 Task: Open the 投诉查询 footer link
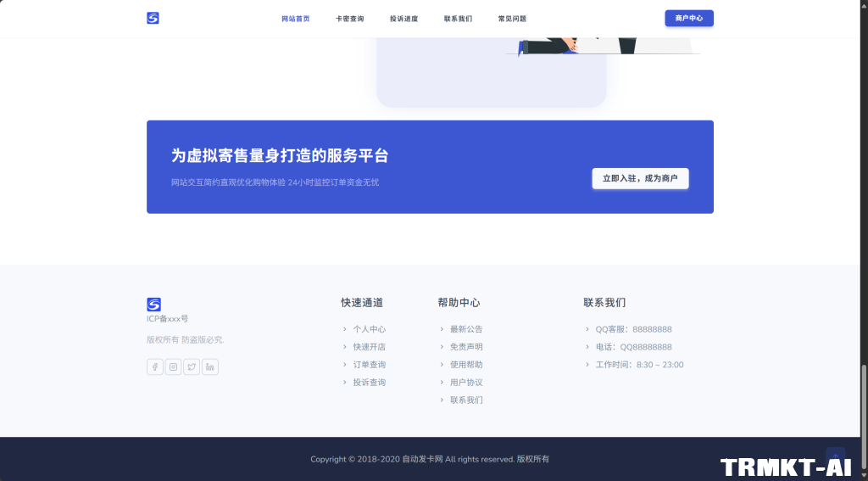370,383
